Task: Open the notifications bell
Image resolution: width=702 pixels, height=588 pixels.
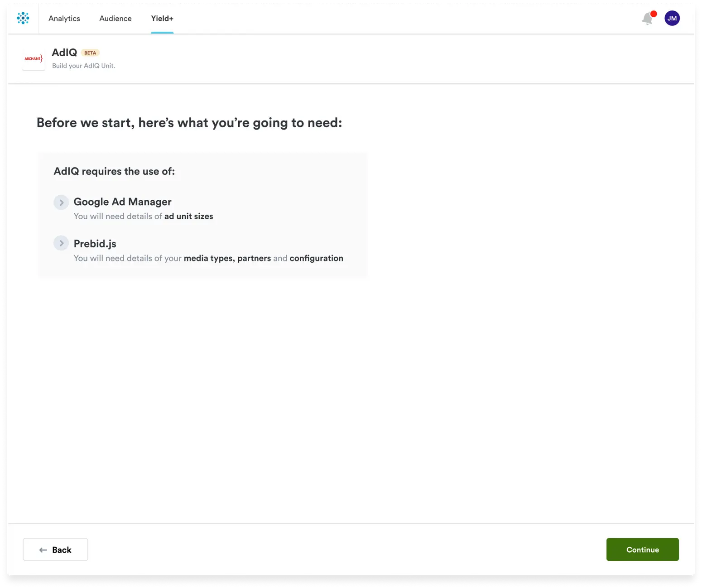Action: tap(648, 18)
